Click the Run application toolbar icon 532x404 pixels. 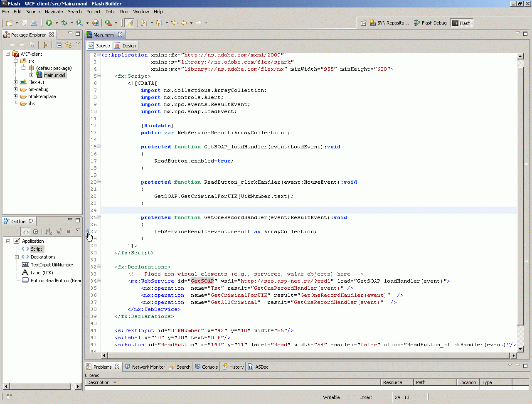49,23
